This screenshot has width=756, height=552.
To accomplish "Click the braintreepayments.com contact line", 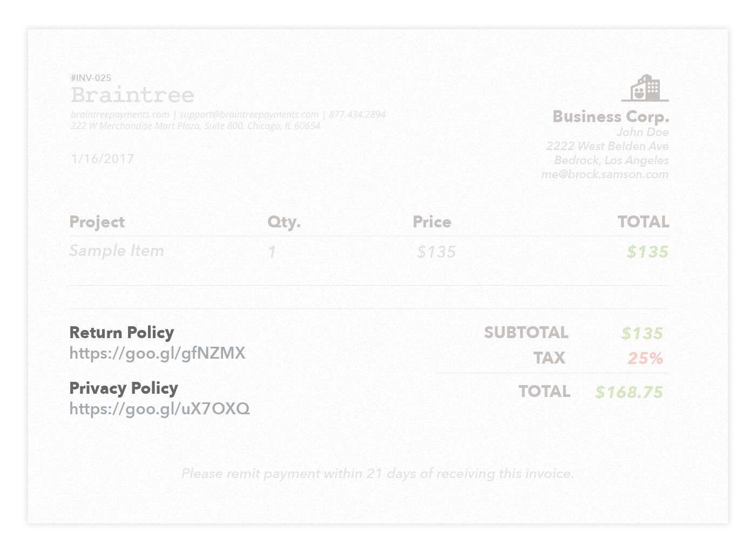I will [228, 115].
